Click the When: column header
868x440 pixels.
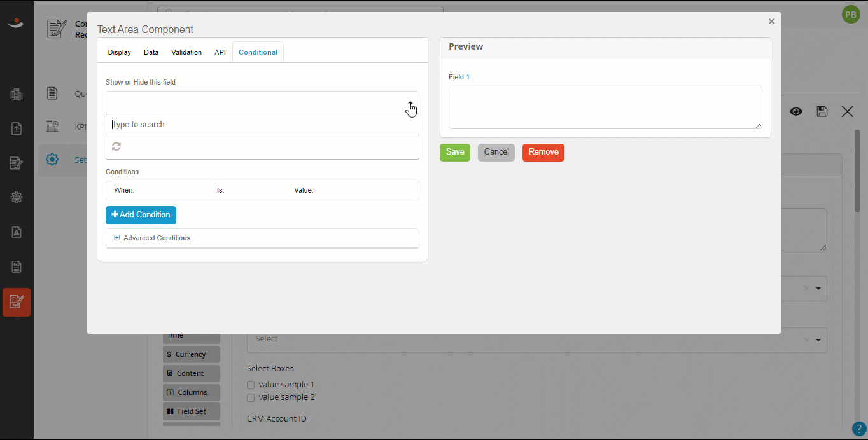124,190
